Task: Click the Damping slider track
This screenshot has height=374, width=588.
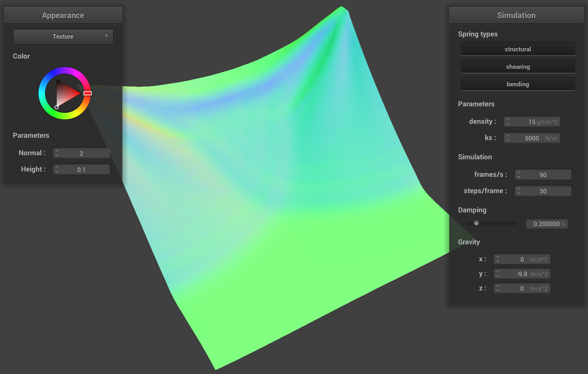Action: pyautogui.click(x=492, y=223)
